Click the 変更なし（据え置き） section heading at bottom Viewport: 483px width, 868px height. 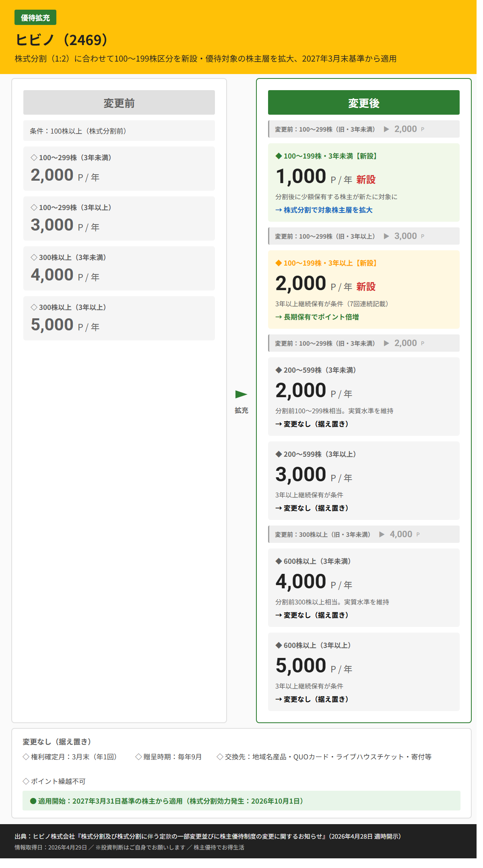click(x=57, y=742)
